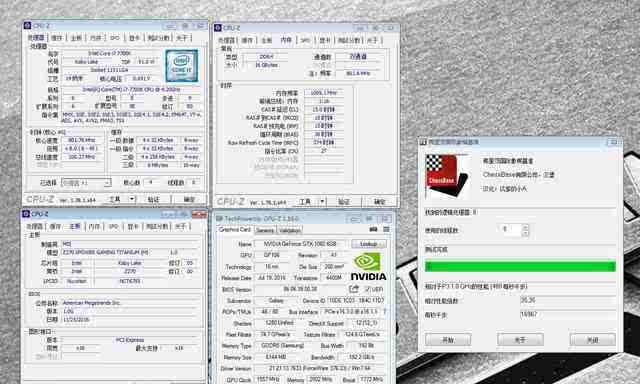Click the title icon of the CPU-Z mainboard-info window
The image size is (640, 384).
pyautogui.click(x=26, y=213)
